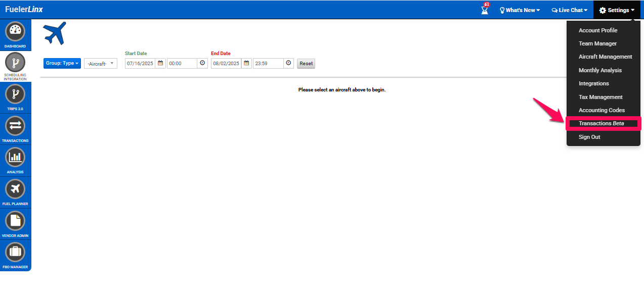Click Sign Out in Settings menu
This screenshot has width=644, height=295.
tap(589, 137)
